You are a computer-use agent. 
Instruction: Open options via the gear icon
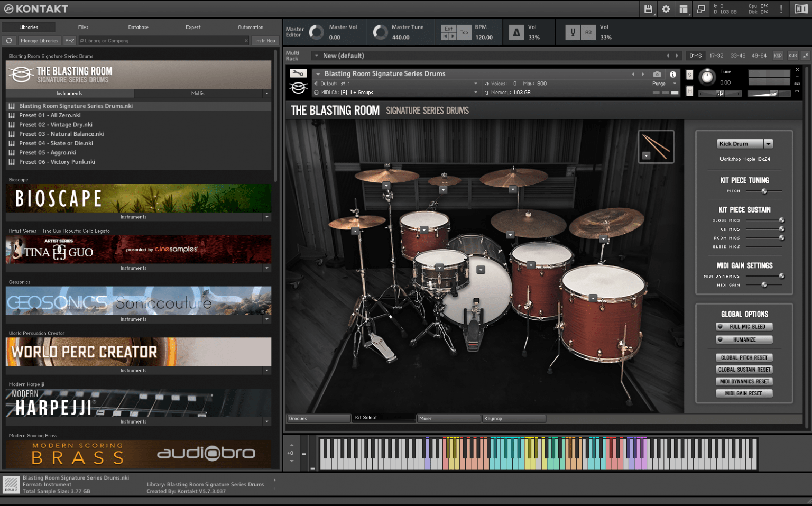pos(666,9)
